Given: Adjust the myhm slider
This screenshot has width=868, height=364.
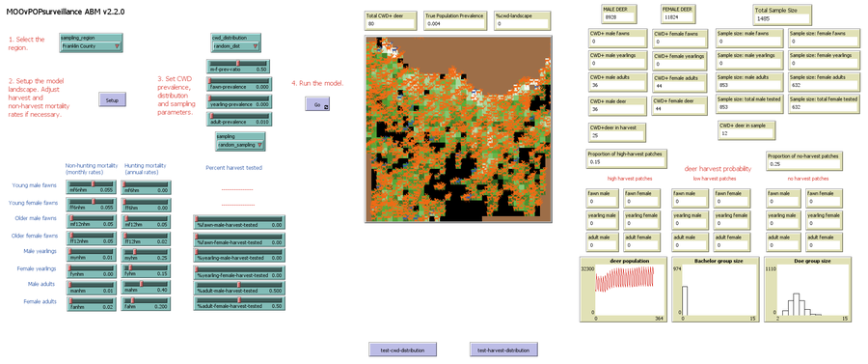Looking at the screenshot, I should 147,254.
